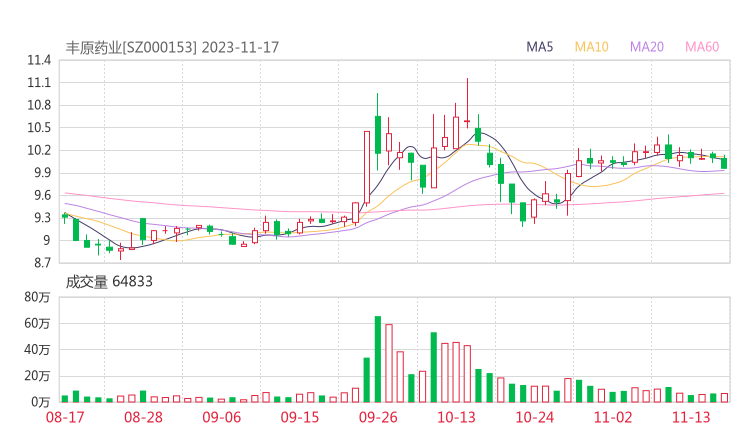Screen dimensions: 740x440
Task: Click the 10-24 date label
Action: pos(535,417)
